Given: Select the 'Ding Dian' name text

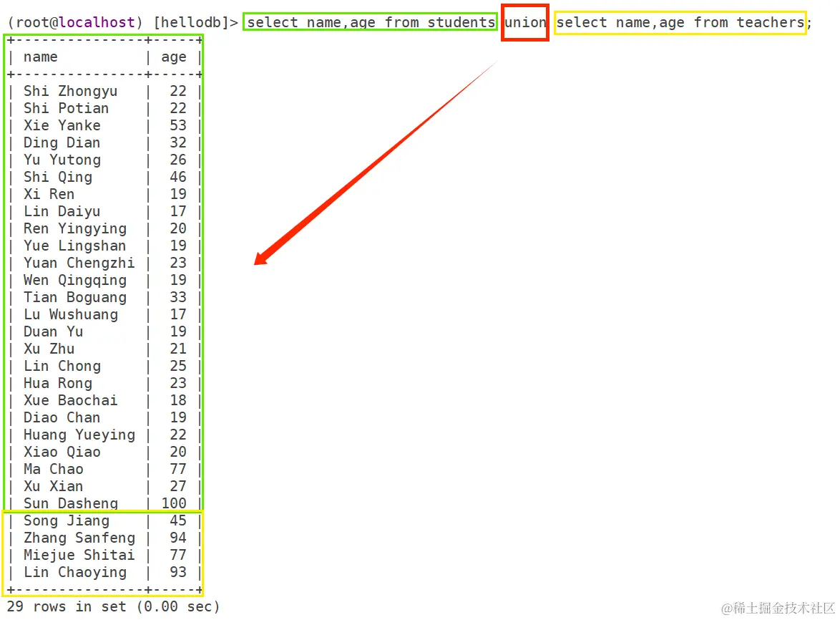Looking at the screenshot, I should tap(62, 142).
